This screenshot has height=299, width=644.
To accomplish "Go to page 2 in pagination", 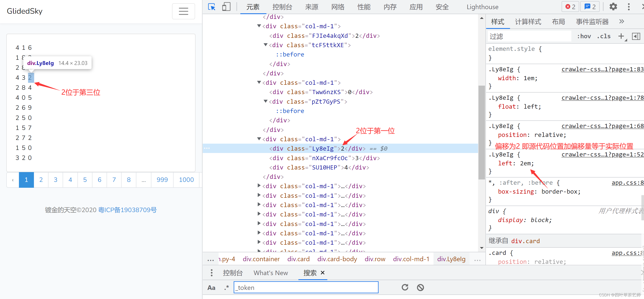I will coord(41,180).
